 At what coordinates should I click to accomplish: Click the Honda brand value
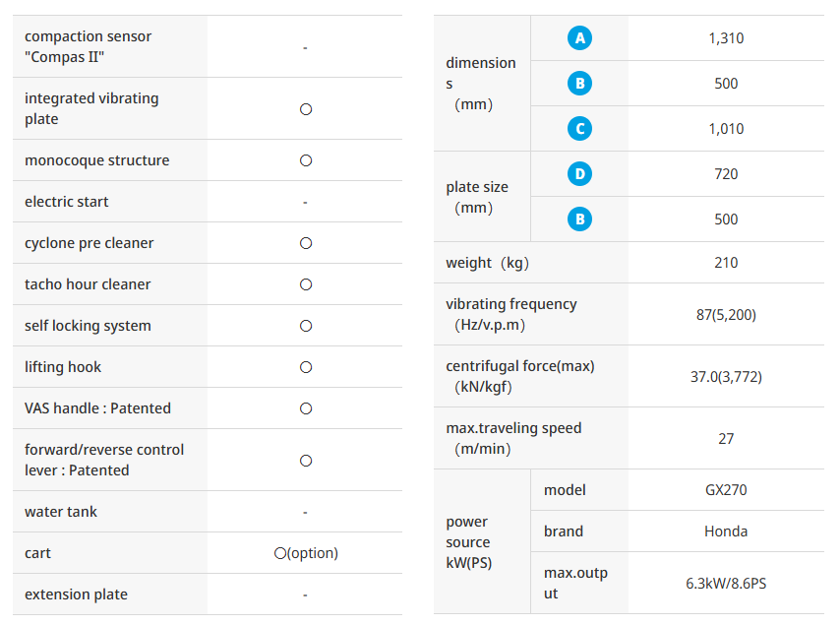(726, 531)
